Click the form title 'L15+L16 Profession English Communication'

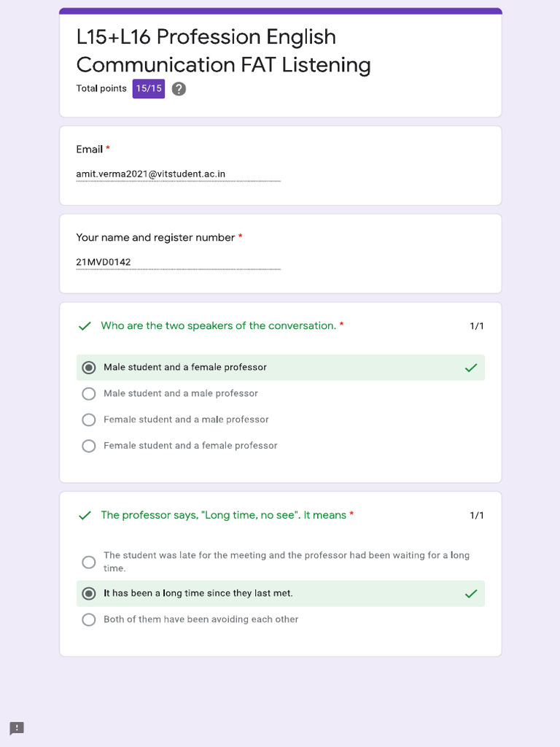[x=223, y=50]
